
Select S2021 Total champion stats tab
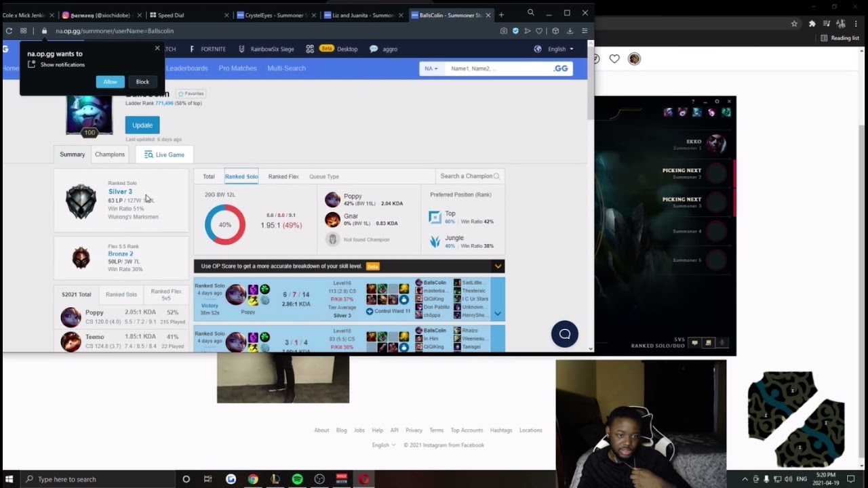coord(76,294)
